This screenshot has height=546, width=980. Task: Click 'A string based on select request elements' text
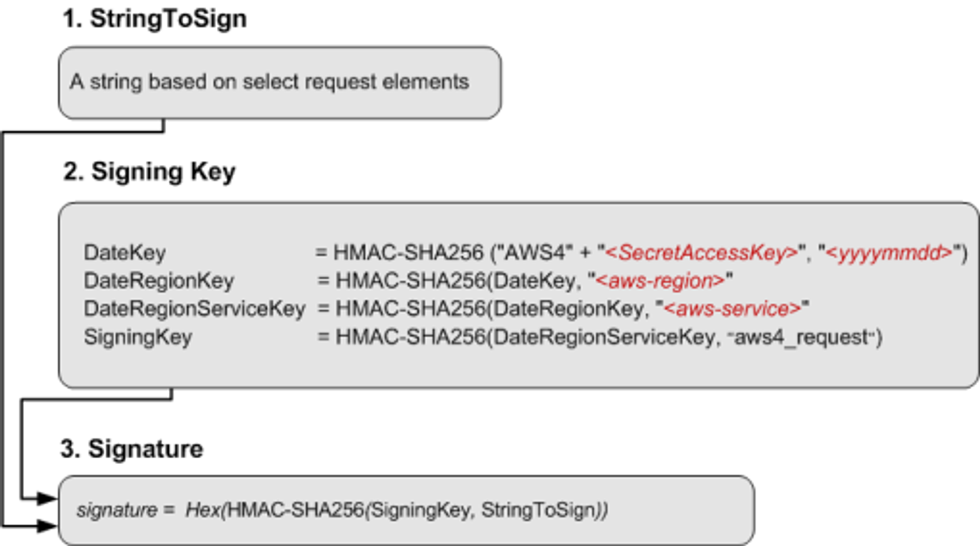(269, 82)
